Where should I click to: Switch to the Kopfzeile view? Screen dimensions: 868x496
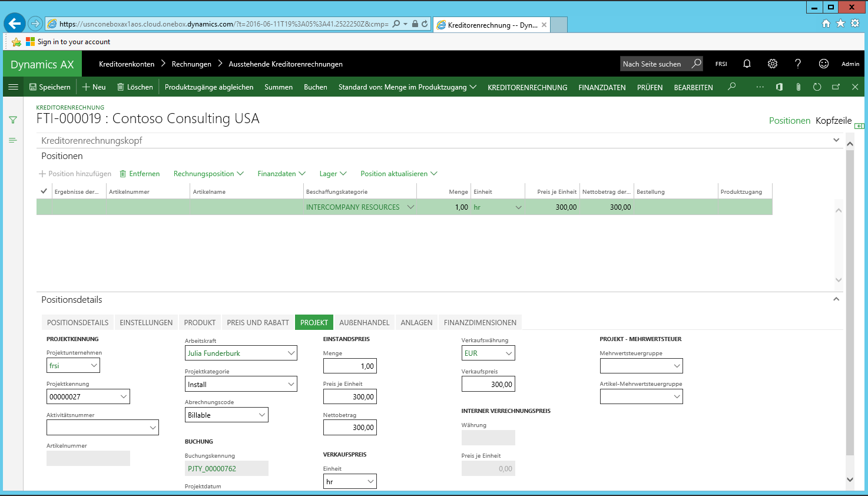pyautogui.click(x=833, y=121)
